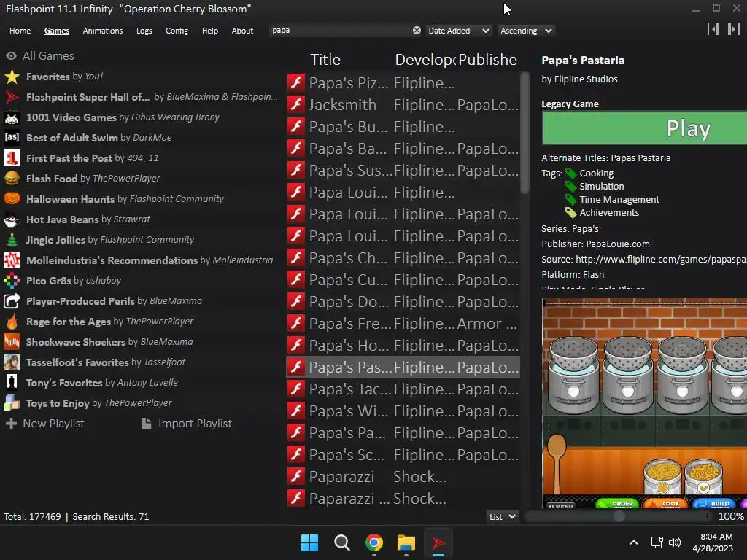Select the Jacksmith game row

403,105
